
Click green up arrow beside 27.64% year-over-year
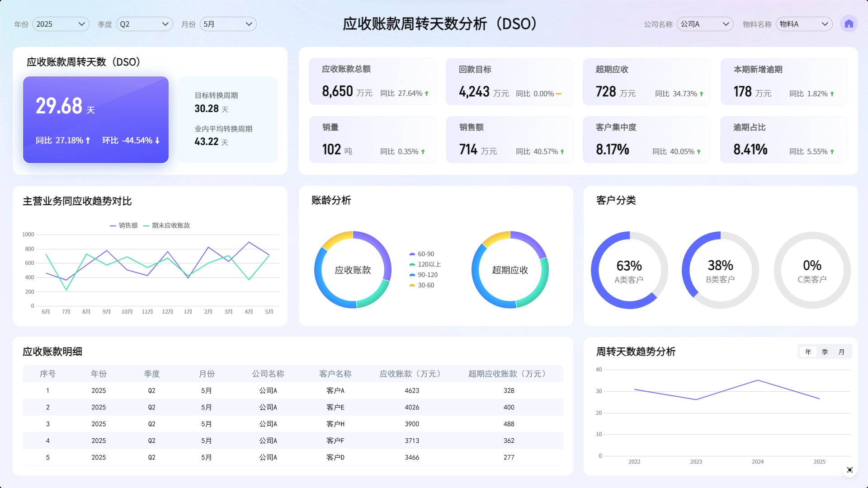(426, 94)
